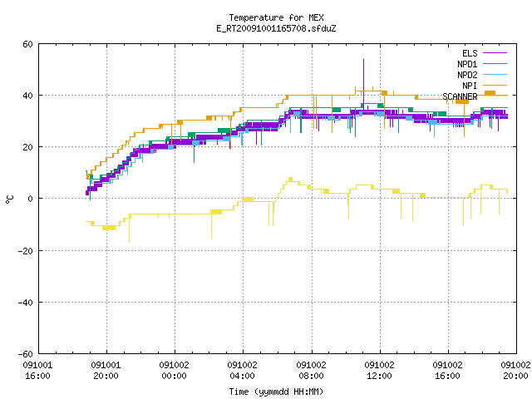
Task: Click the green NPD1 legend line sample
Action: (495, 63)
